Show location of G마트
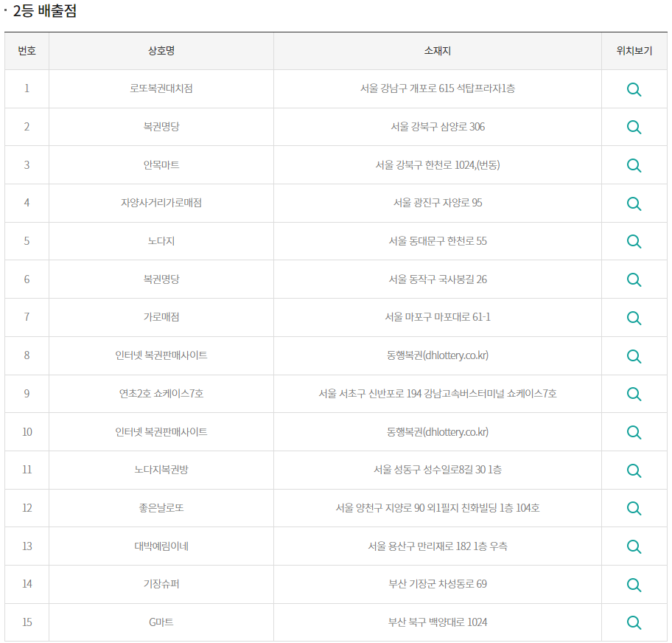This screenshot has height=643, width=672. coord(634,622)
